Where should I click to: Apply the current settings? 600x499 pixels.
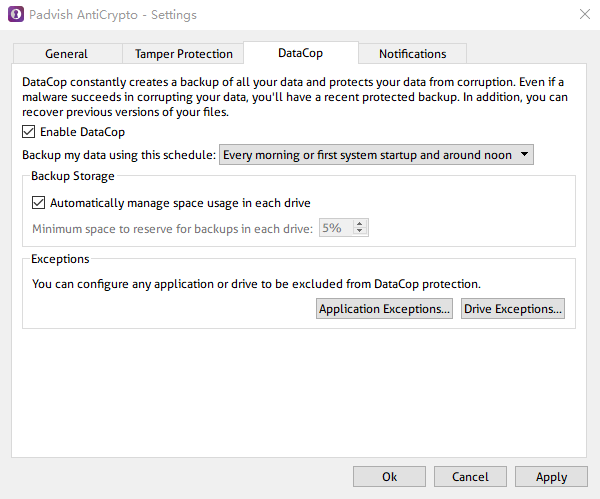click(x=551, y=476)
